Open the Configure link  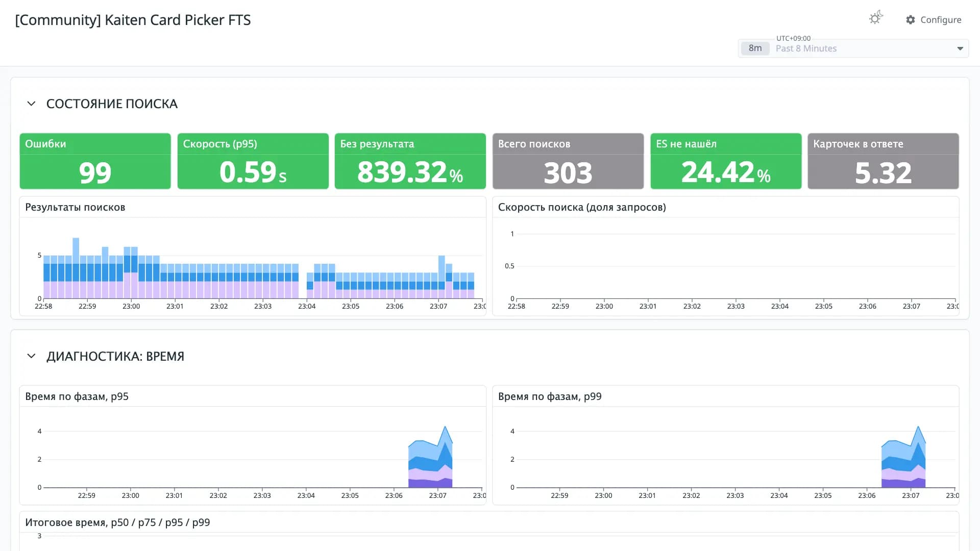pyautogui.click(x=934, y=20)
